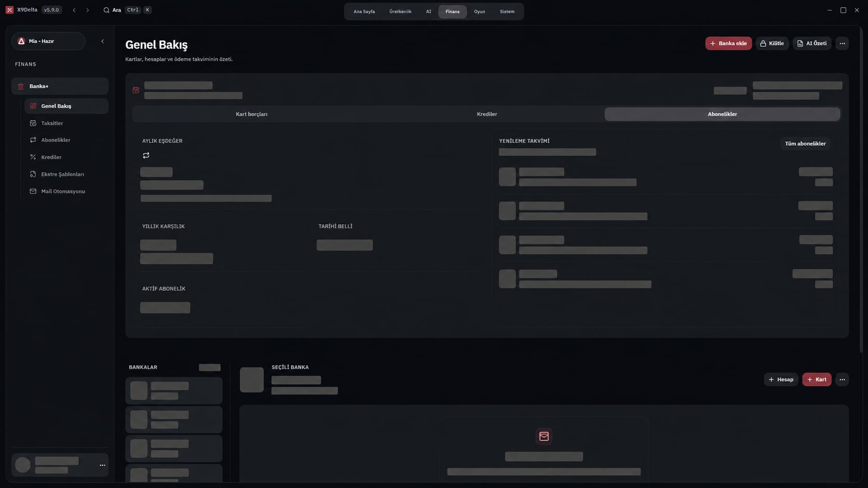868x488 pixels.
Task: Open Krediler in the sidebar
Action: [x=66, y=157]
